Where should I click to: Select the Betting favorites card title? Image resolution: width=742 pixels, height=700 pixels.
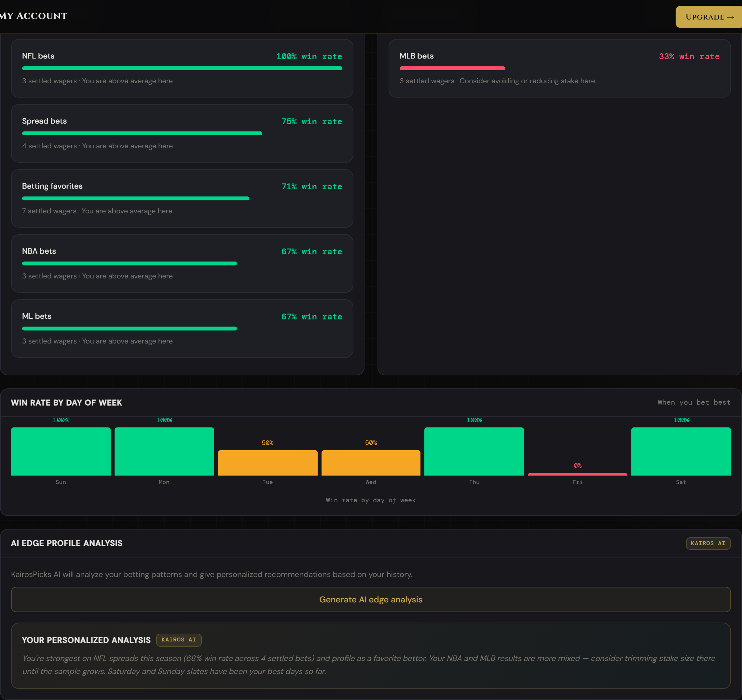(52, 186)
